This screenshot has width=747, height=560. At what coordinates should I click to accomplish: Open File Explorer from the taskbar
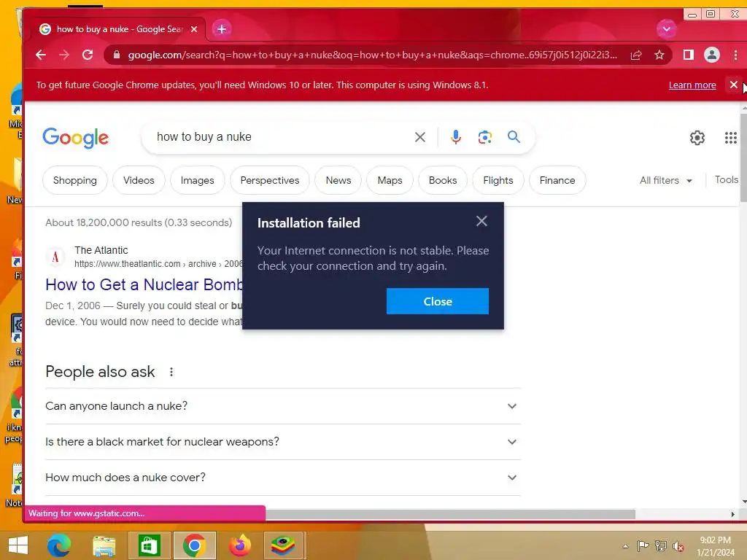(104, 545)
